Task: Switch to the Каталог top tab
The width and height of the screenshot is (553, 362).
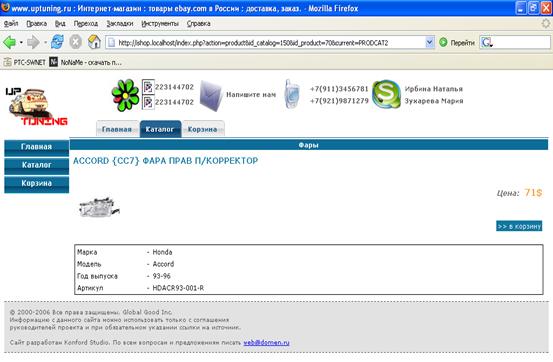Action: pos(160,129)
